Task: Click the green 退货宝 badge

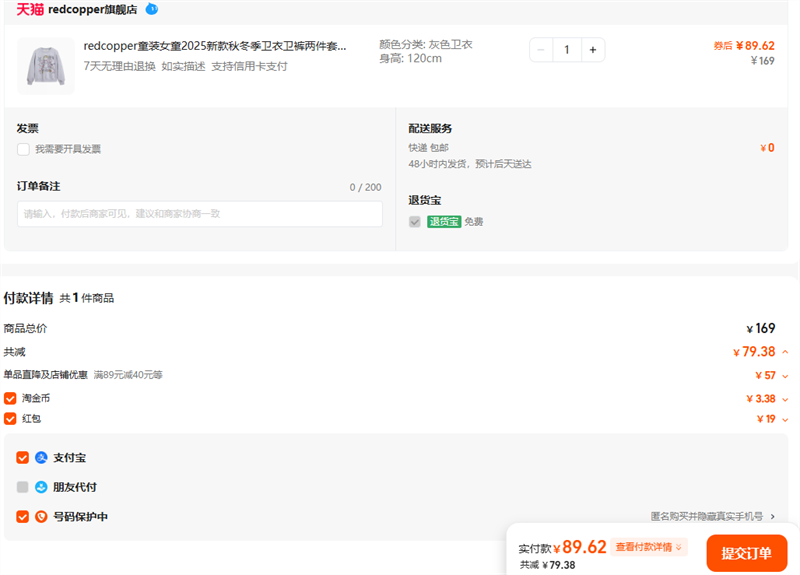Action: (444, 222)
